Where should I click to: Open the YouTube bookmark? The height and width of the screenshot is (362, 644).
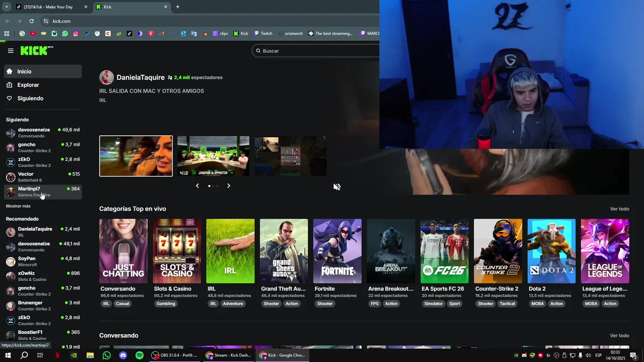(x=33, y=34)
